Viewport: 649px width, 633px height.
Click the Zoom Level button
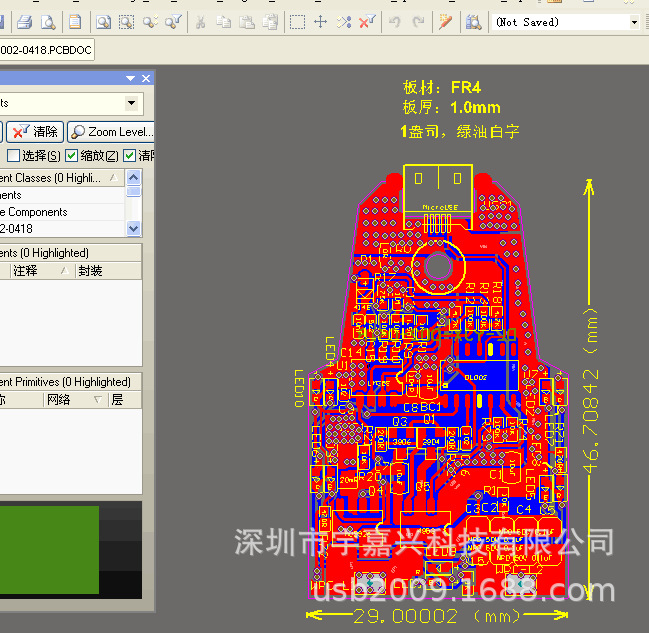point(111,132)
